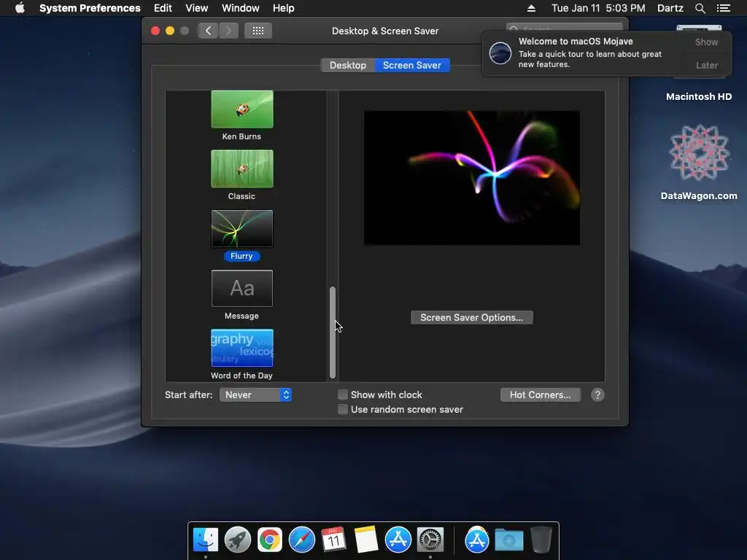Click the Dartz user name in menu bar
747x560 pixels.
pos(670,8)
